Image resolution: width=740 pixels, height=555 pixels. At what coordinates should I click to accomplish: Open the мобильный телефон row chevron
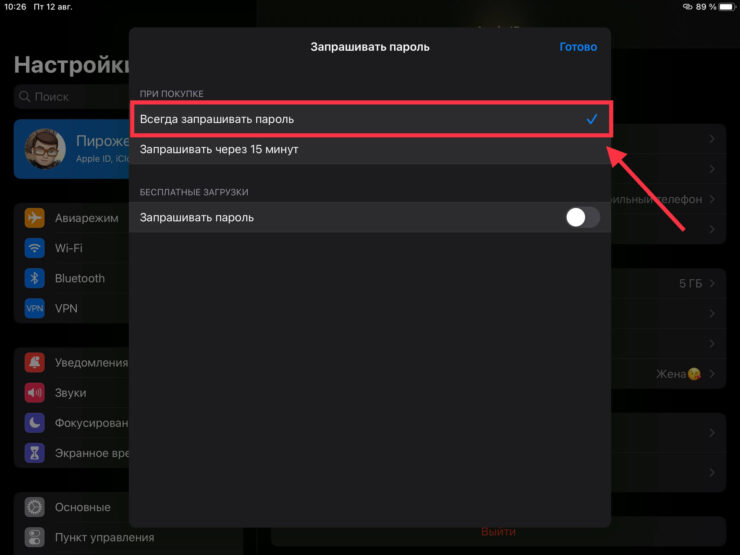tap(712, 200)
